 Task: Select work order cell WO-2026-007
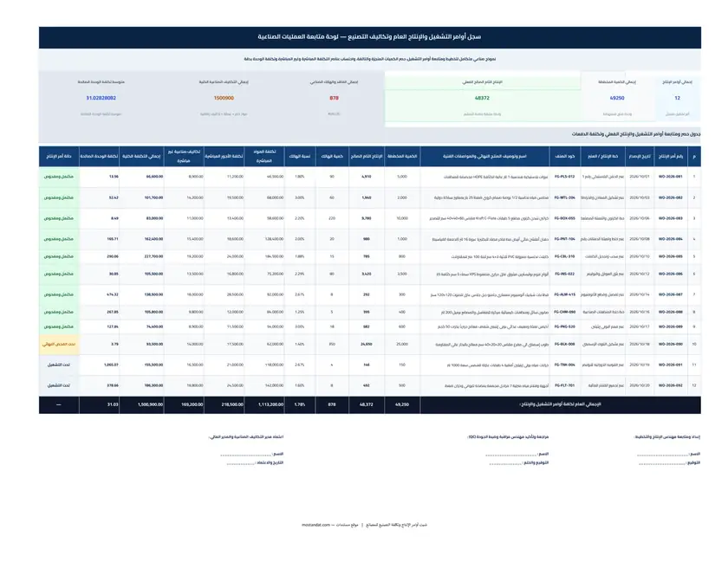(670, 294)
